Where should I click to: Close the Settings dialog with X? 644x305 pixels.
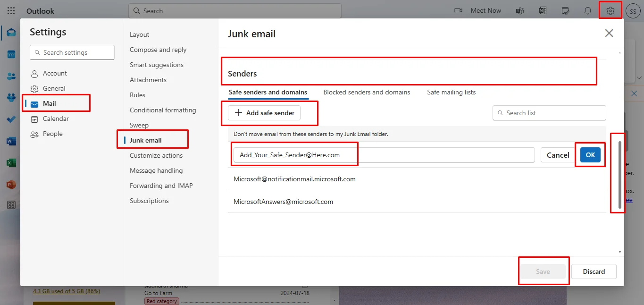point(609,33)
